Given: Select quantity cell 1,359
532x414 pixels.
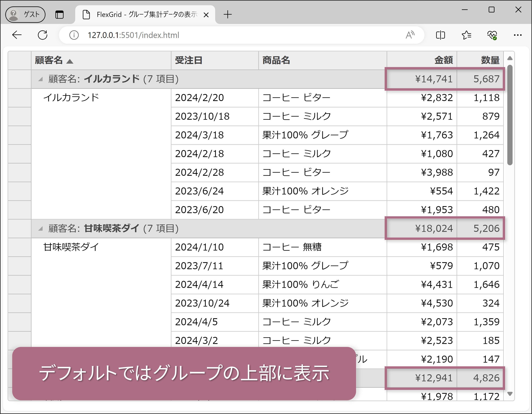Looking at the screenshot, I should (x=480, y=322).
